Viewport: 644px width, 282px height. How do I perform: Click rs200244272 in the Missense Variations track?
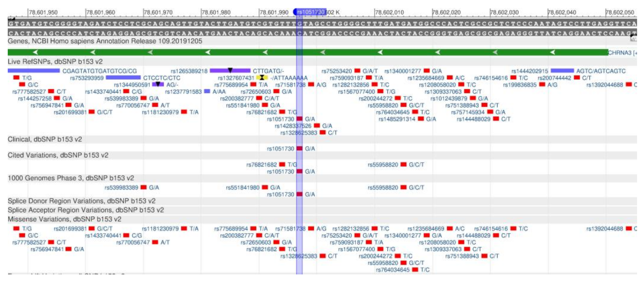pyautogui.click(x=376, y=256)
